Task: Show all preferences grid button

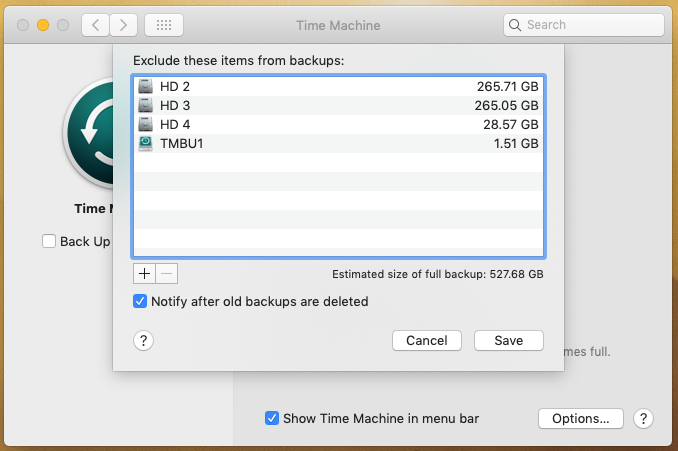Action: pos(164,25)
